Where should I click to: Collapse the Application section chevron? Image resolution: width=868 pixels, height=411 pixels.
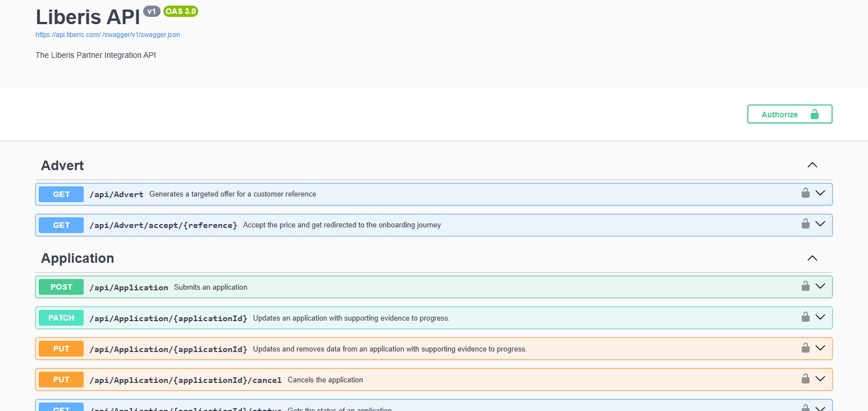812,258
